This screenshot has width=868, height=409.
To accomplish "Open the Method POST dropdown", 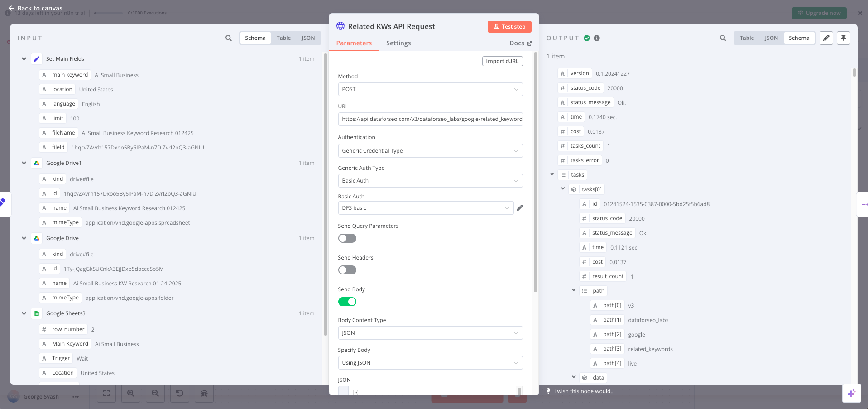I will 430,89.
